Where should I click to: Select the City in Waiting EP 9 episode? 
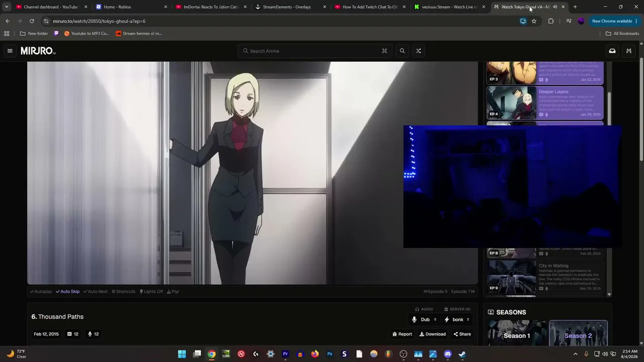point(545,277)
